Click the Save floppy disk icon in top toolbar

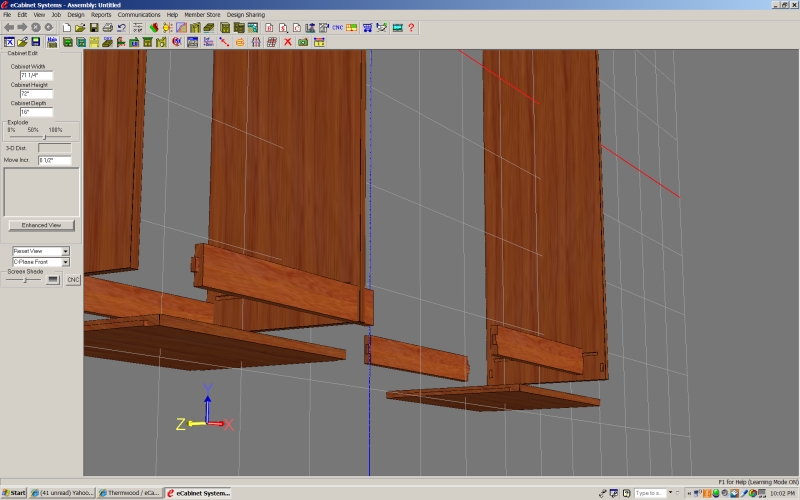tap(94, 28)
